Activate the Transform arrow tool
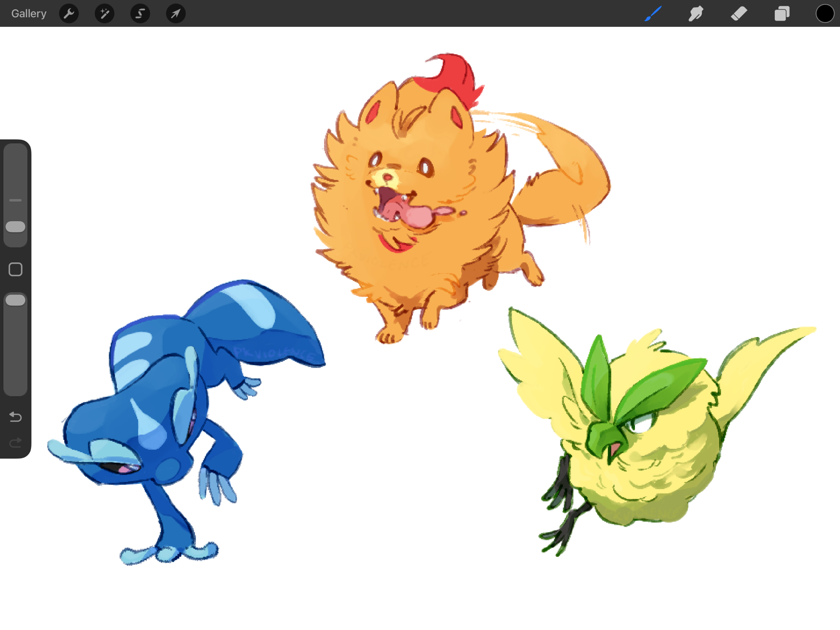Viewport: 840px width, 630px height. pyautogui.click(x=176, y=13)
